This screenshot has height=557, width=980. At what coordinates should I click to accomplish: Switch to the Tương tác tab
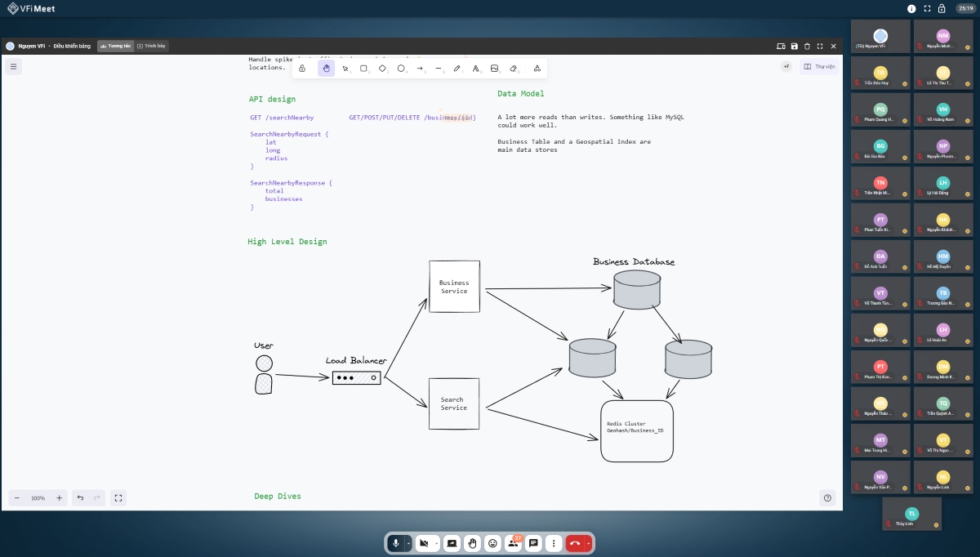point(115,46)
